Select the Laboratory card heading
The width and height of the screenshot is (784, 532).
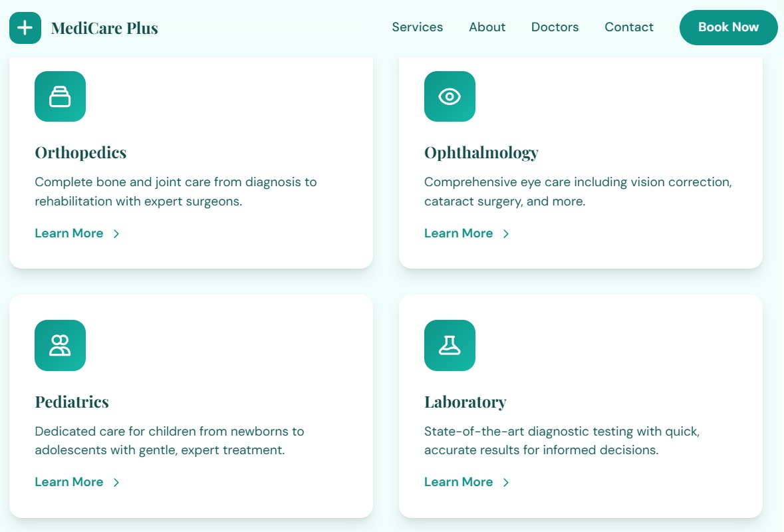tap(465, 402)
